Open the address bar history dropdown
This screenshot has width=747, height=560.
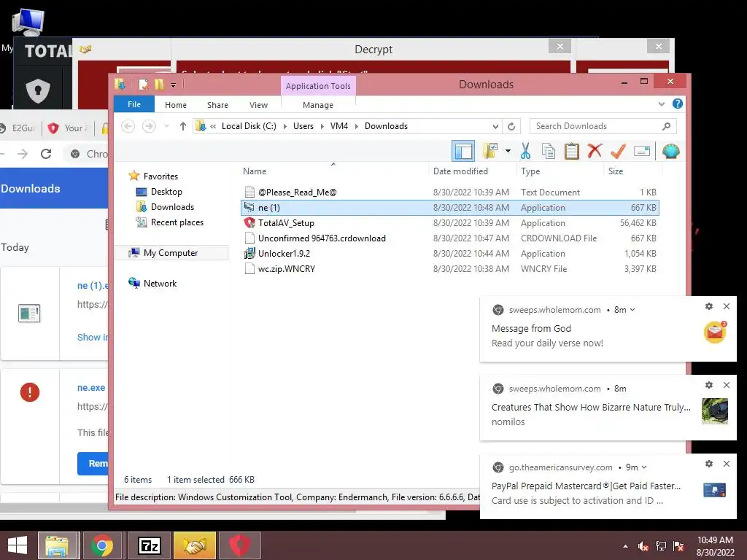(495, 126)
